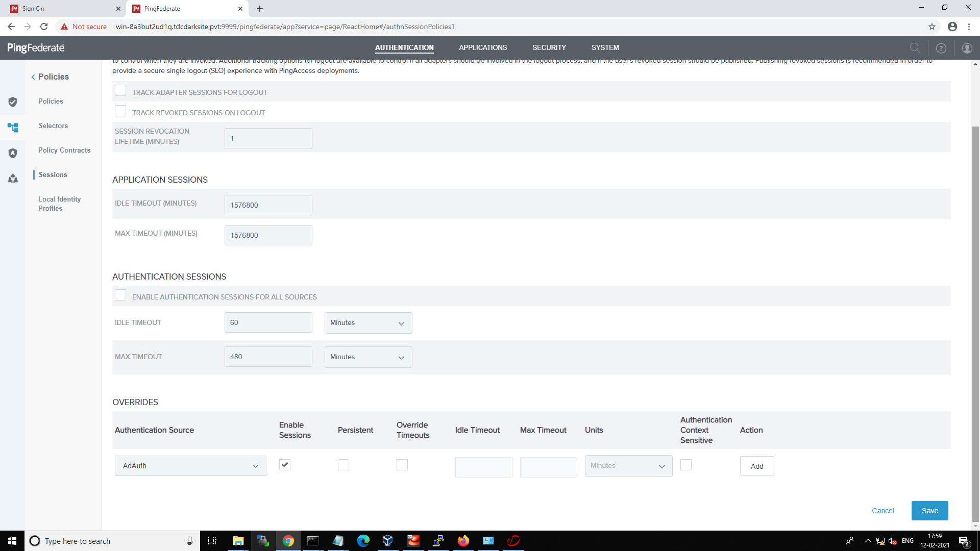Open the Security top menu

(x=549, y=47)
